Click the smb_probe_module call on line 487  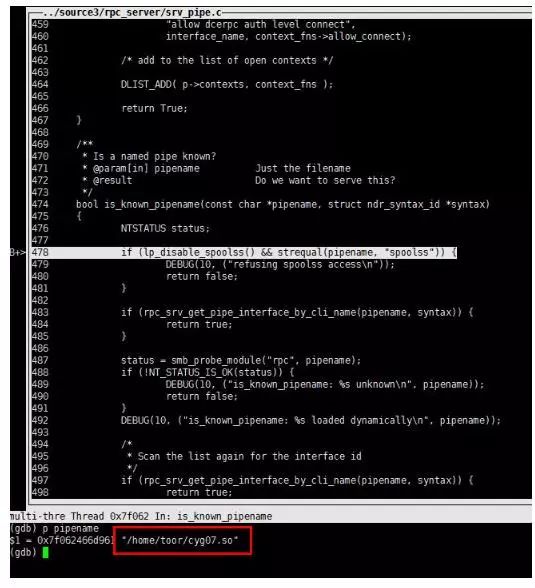241,360
